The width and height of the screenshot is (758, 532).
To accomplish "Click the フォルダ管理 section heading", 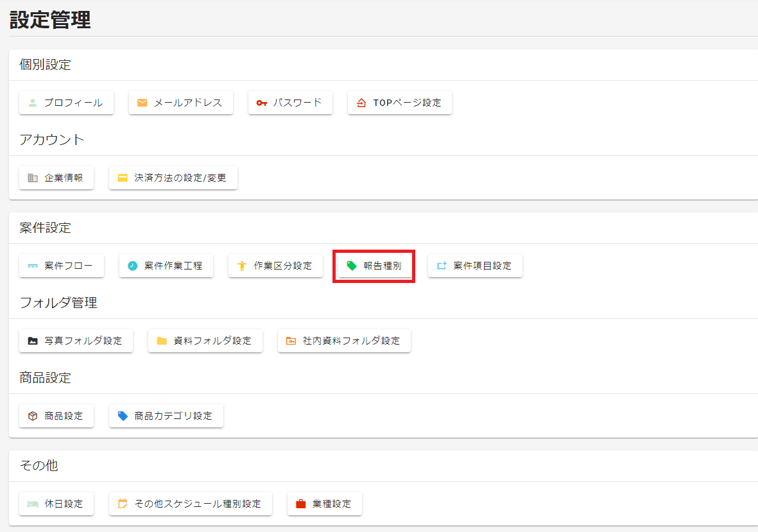I will [58, 303].
